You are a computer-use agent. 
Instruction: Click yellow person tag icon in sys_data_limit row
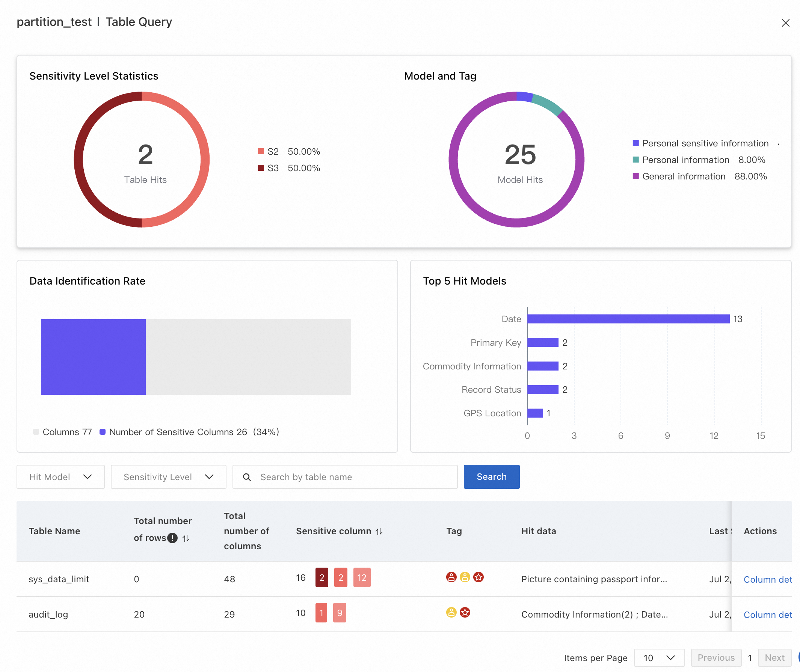click(465, 577)
